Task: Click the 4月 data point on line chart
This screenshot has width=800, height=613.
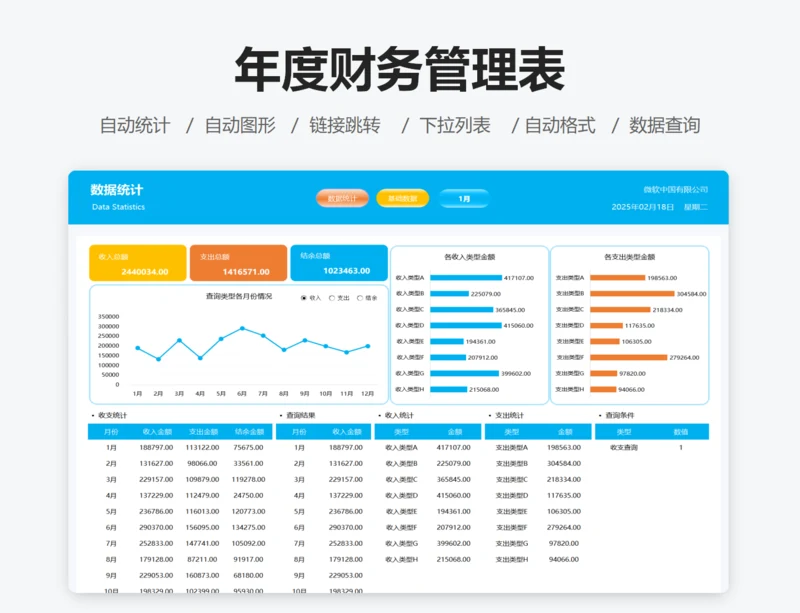Action: coord(200,358)
